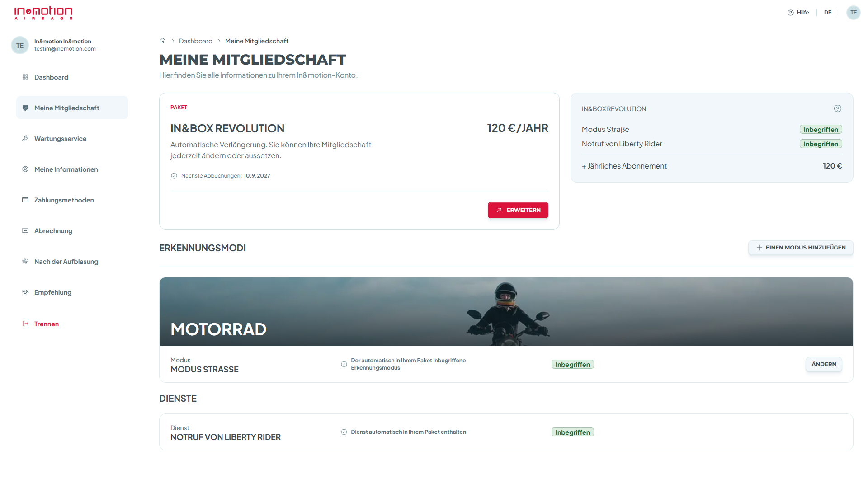Click the Nach der Aufblasung icon

tap(25, 261)
